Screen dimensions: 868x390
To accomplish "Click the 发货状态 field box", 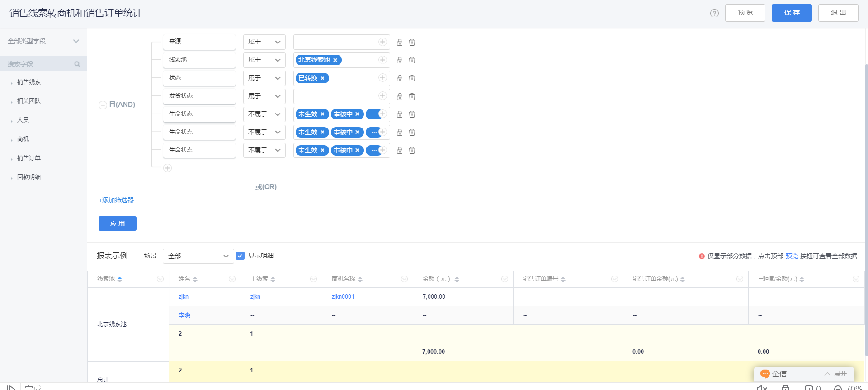I will (199, 96).
